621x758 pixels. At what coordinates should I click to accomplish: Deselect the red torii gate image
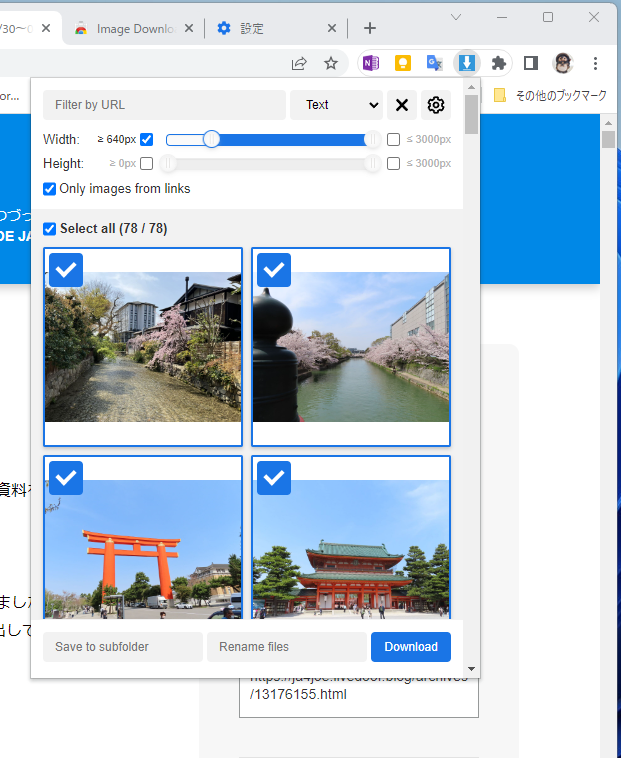[66, 478]
